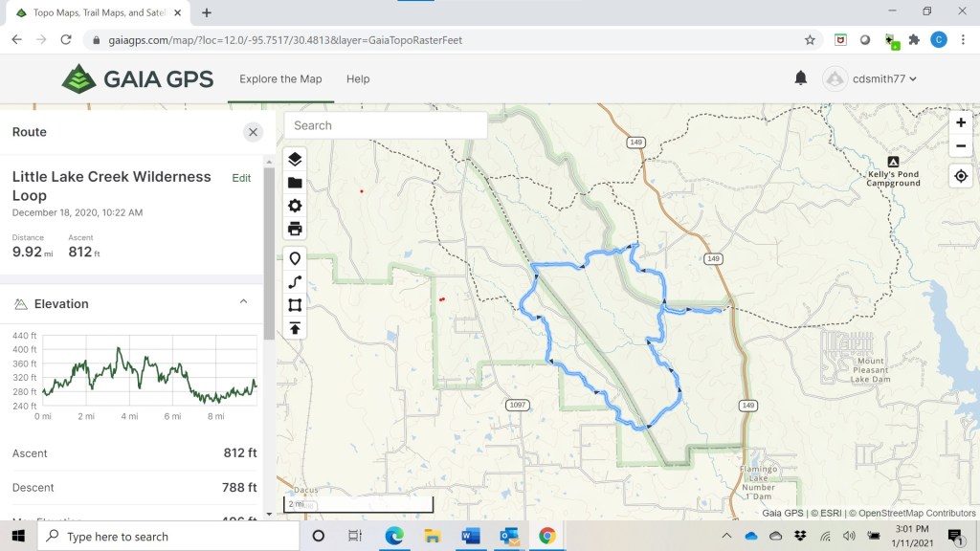Open map settings gear icon
Viewport: 980px width, 551px height.
(x=295, y=206)
